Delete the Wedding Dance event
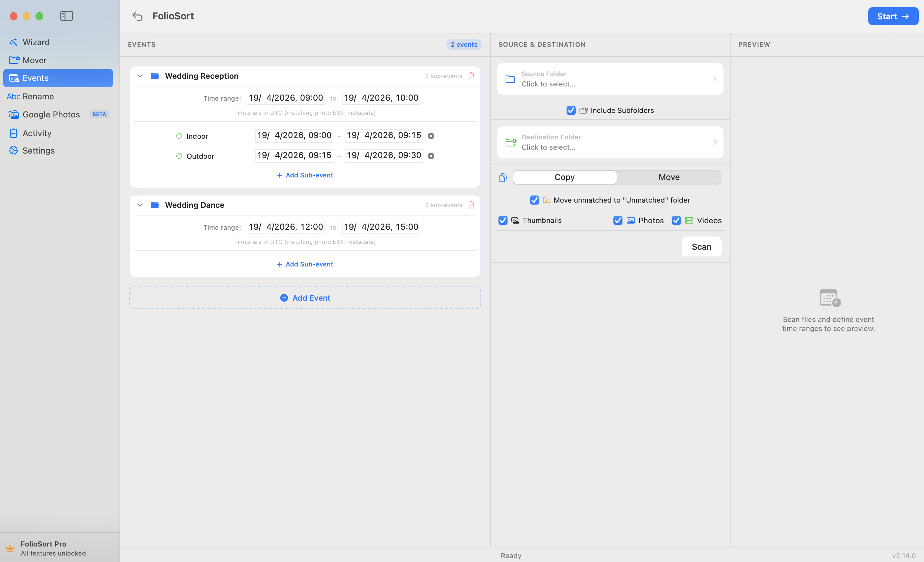 click(x=471, y=205)
